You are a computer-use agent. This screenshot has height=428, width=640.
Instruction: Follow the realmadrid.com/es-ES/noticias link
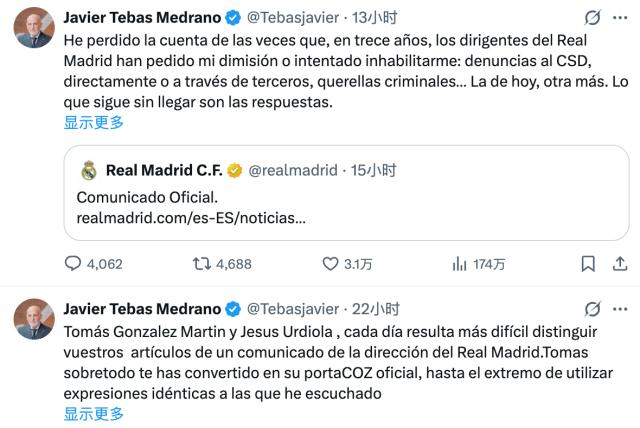[191, 218]
